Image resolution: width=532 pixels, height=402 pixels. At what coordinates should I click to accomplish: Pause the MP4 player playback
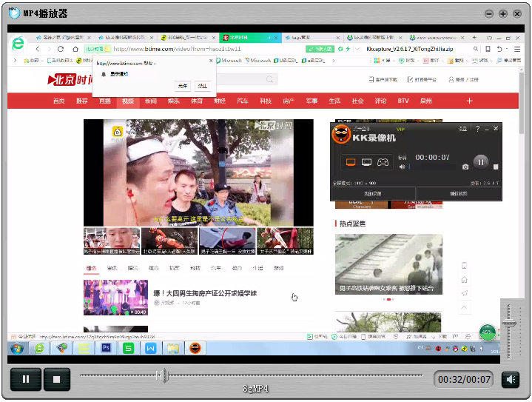pos(26,380)
